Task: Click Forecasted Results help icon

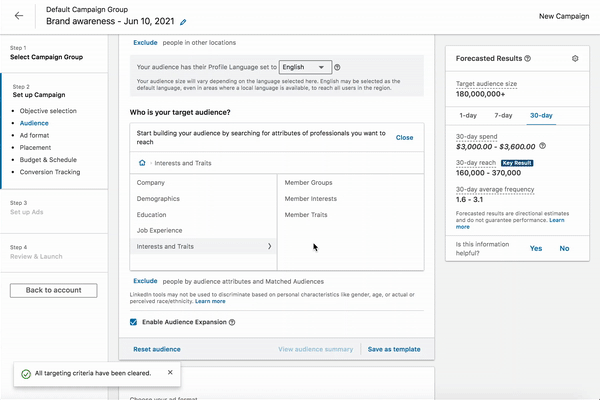Action: point(527,58)
